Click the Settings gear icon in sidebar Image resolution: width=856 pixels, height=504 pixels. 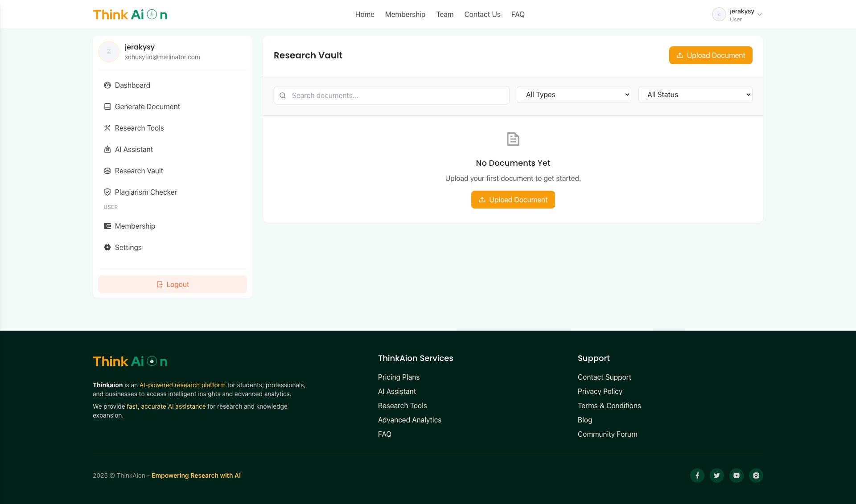click(x=107, y=247)
